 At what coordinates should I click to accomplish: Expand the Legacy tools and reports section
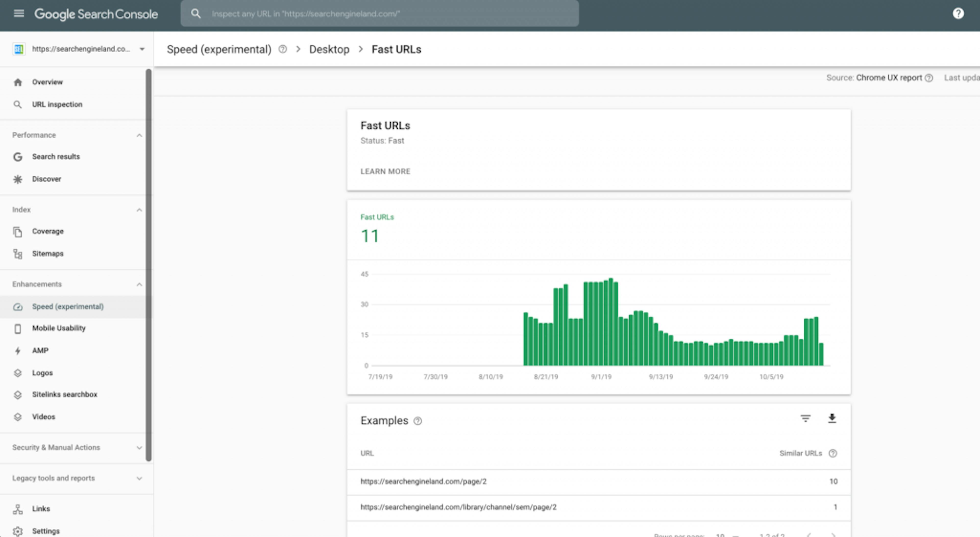[x=139, y=478]
